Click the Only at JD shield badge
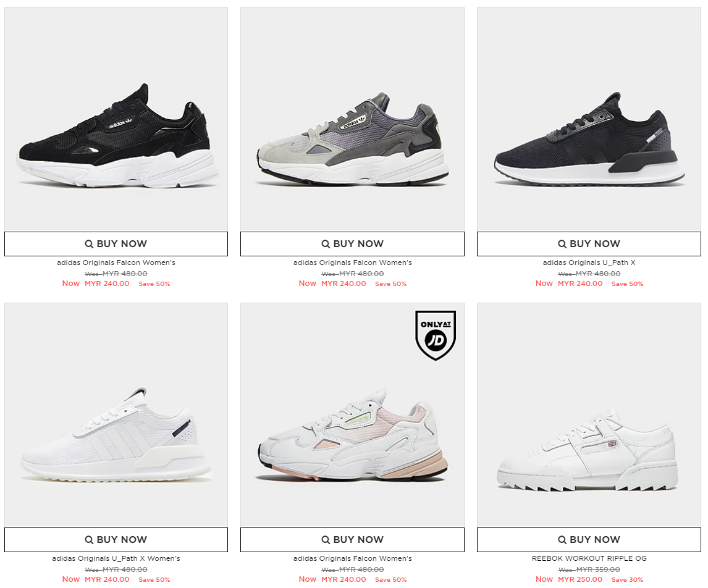The image size is (708, 588). coord(436,335)
